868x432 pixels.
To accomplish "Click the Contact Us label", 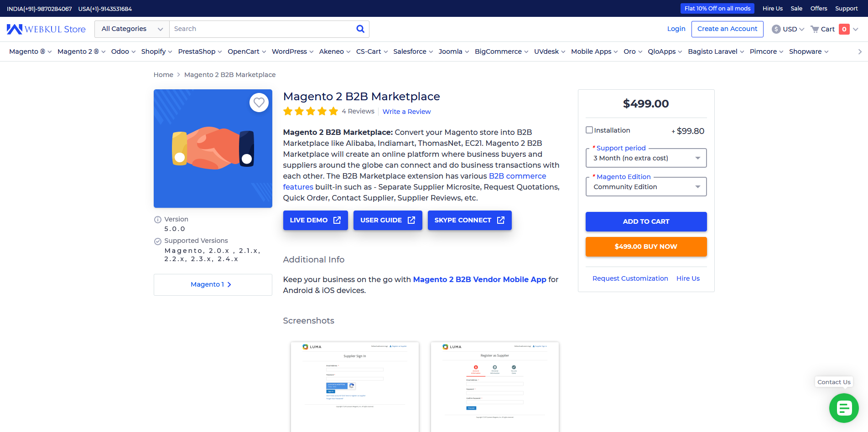I will point(834,382).
